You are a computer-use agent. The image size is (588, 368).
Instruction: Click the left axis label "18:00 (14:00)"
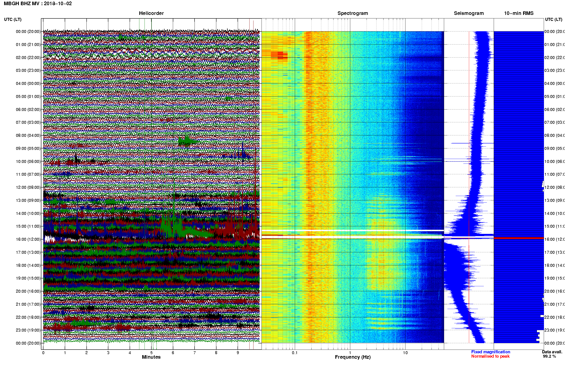pyautogui.click(x=28, y=265)
